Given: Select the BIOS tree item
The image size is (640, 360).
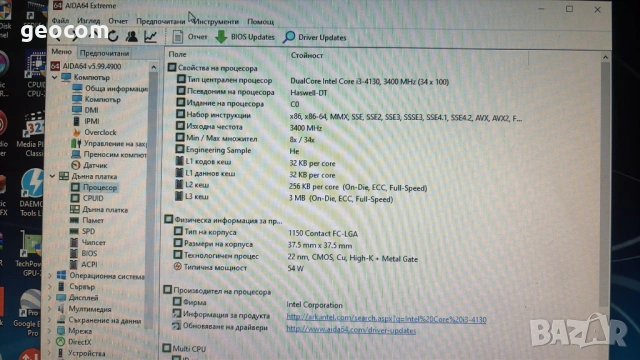Looking at the screenshot, I should coord(83,253).
